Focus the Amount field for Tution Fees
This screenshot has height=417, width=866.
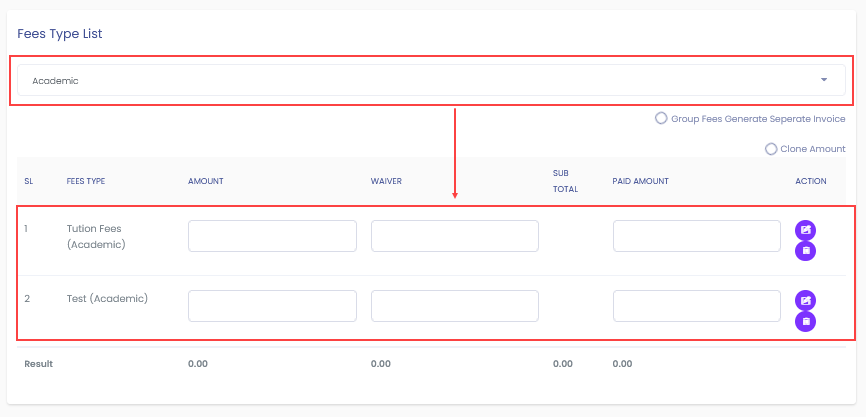272,236
